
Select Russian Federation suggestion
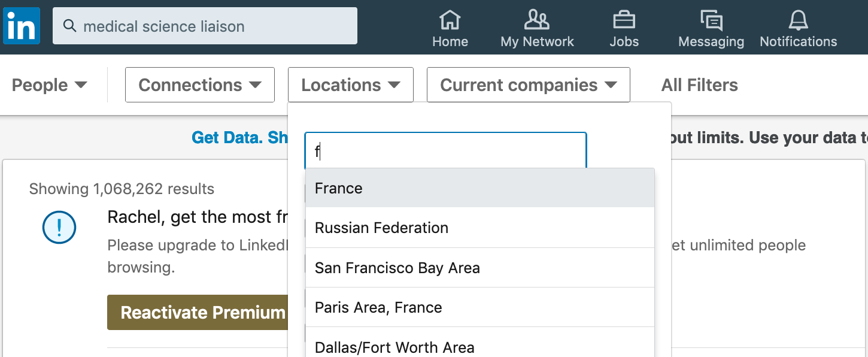click(x=480, y=228)
